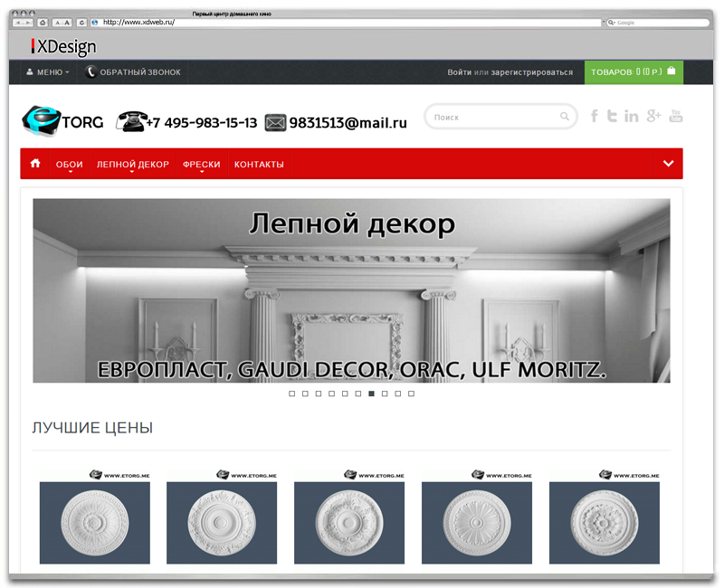Select the last slide indicator dot
The width and height of the screenshot is (724, 588).
pyautogui.click(x=412, y=394)
